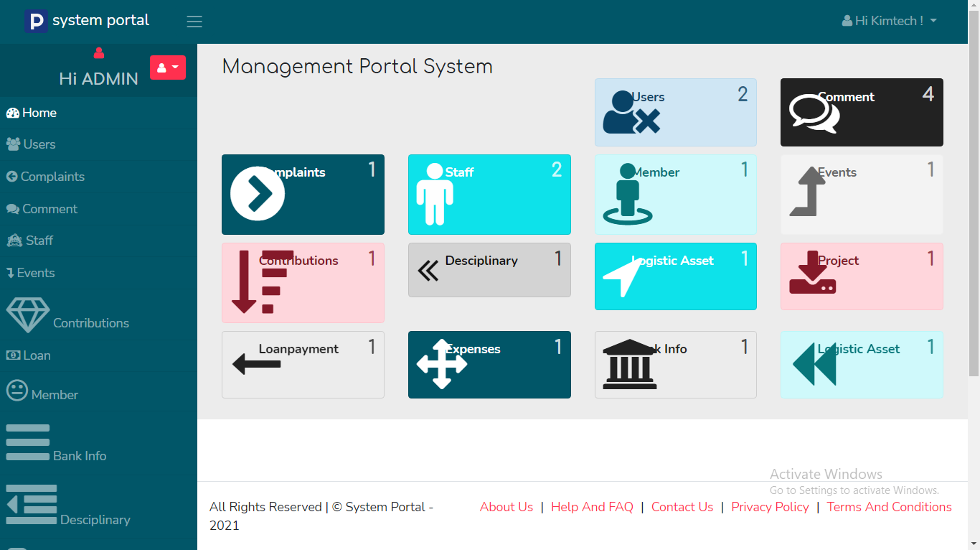The width and height of the screenshot is (980, 550).
Task: Click the Expenses tile with arrows icon
Action: coord(489,364)
